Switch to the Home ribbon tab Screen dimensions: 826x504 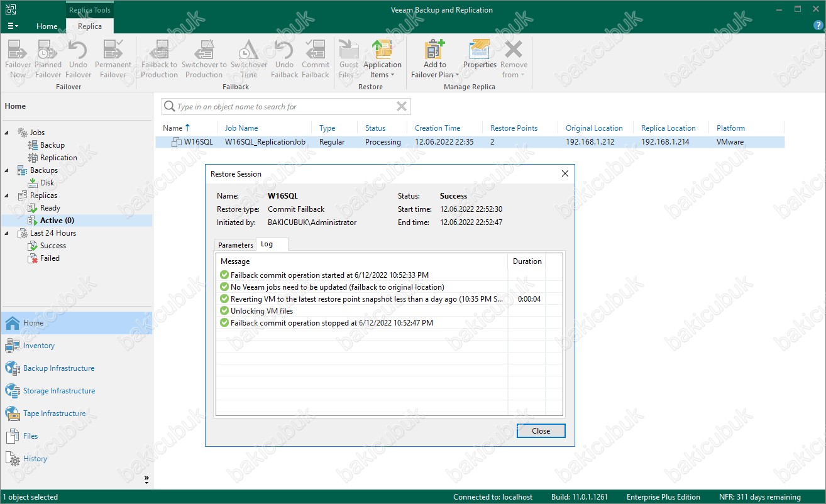pyautogui.click(x=47, y=26)
